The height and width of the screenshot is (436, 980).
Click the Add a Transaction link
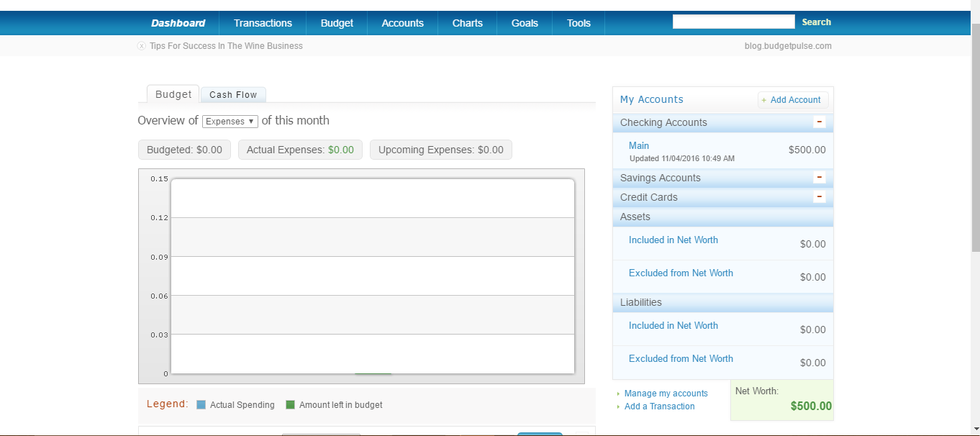tap(659, 407)
